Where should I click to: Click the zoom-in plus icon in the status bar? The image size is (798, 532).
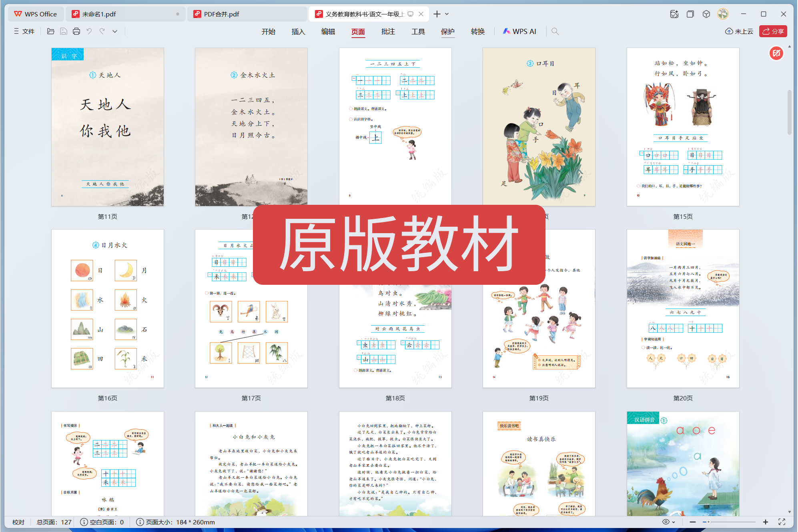pos(765,522)
